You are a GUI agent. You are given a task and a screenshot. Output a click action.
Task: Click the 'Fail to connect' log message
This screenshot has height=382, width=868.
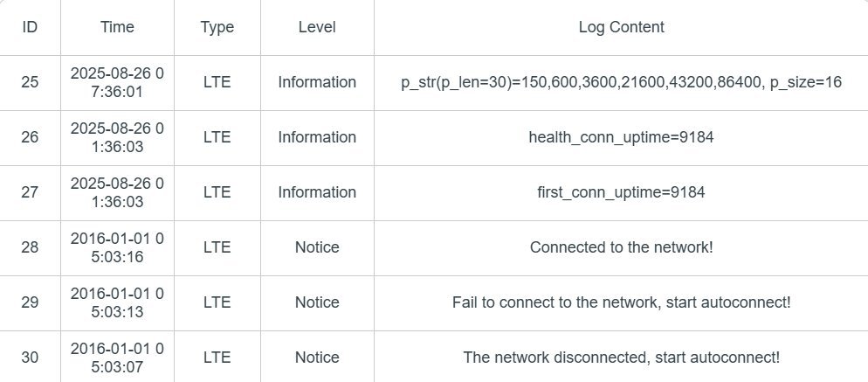pyautogui.click(x=621, y=302)
